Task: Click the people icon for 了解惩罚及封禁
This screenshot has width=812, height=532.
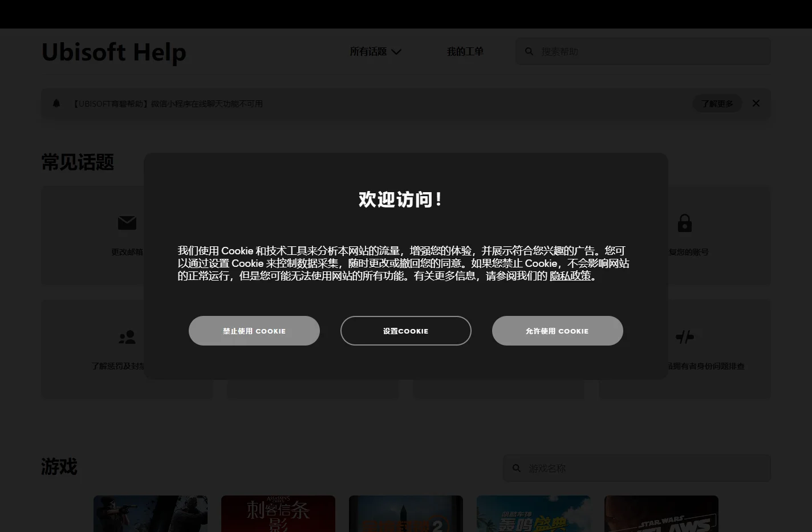Action: [127, 337]
